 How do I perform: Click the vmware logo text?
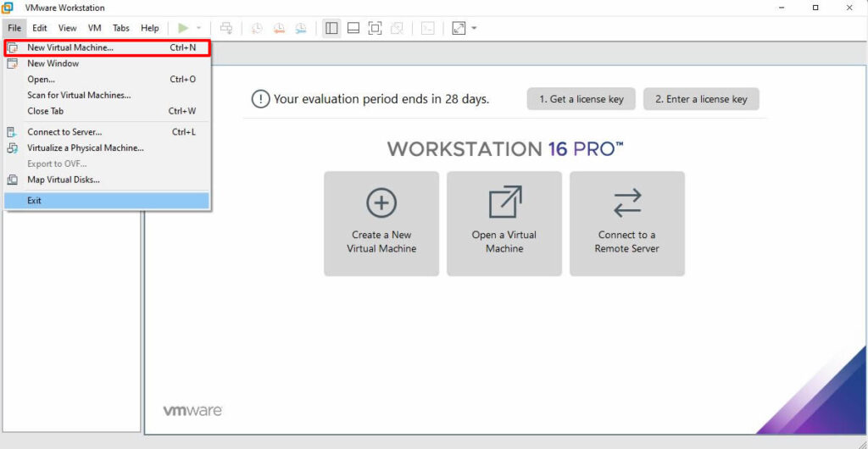[x=192, y=411]
